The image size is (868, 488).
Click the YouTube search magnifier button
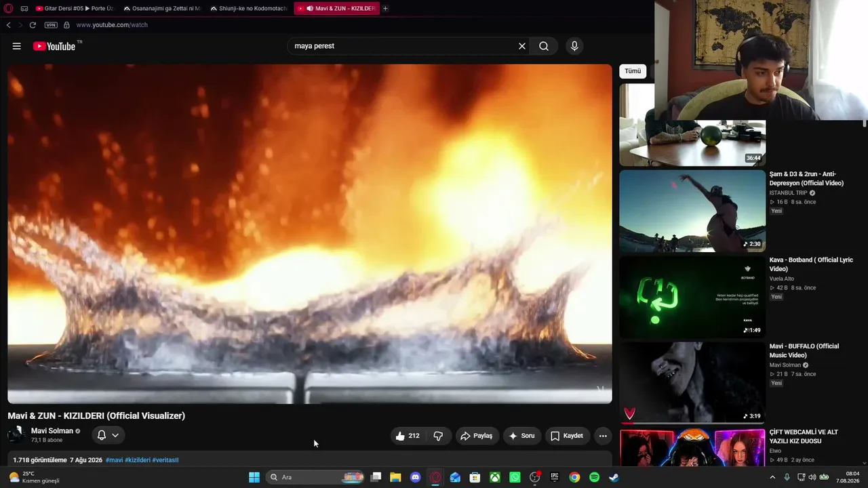click(x=544, y=46)
